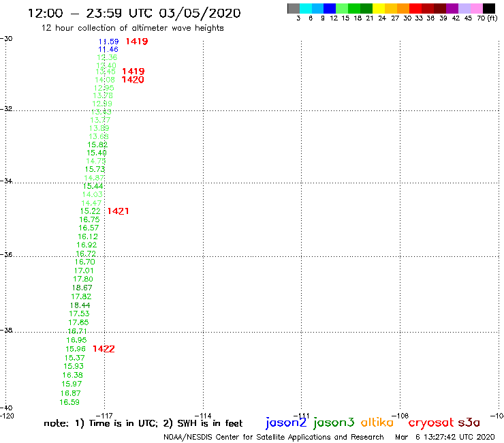Select the bright red swatch in the color scale

[x=415, y=8]
